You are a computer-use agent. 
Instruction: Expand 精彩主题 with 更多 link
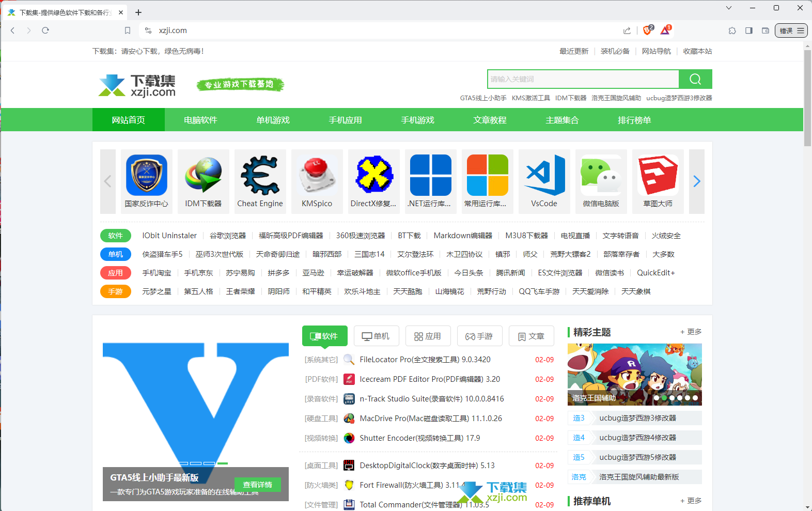tap(691, 332)
